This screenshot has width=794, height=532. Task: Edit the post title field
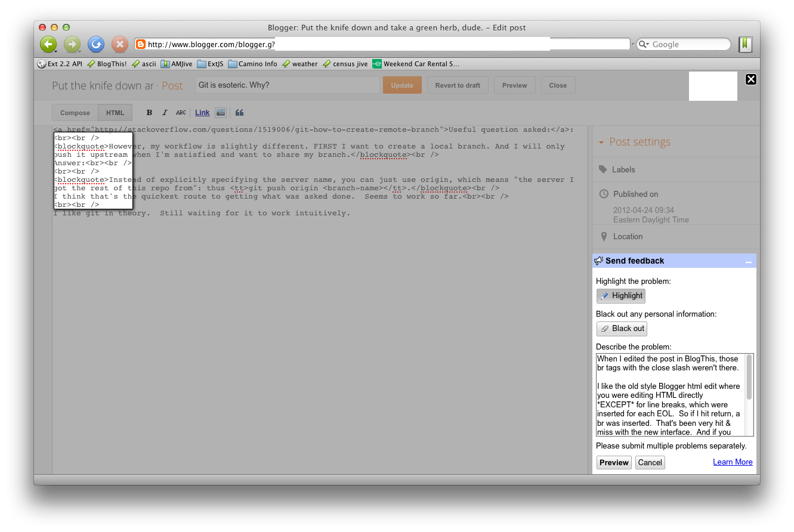tap(287, 85)
